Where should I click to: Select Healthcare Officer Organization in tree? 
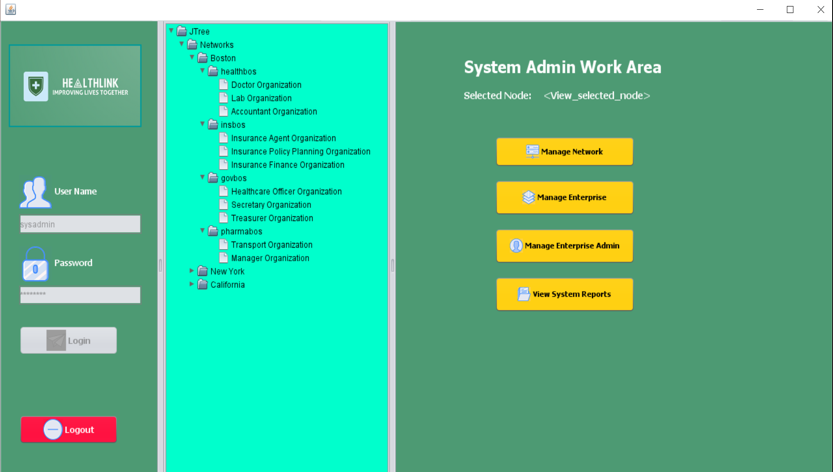[x=286, y=192]
